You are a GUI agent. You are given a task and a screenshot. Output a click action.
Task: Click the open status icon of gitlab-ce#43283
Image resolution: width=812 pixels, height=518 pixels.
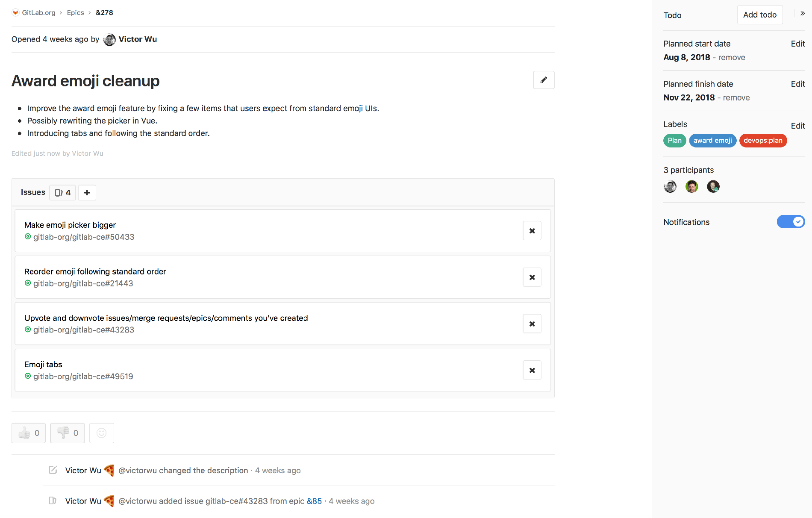(x=28, y=330)
